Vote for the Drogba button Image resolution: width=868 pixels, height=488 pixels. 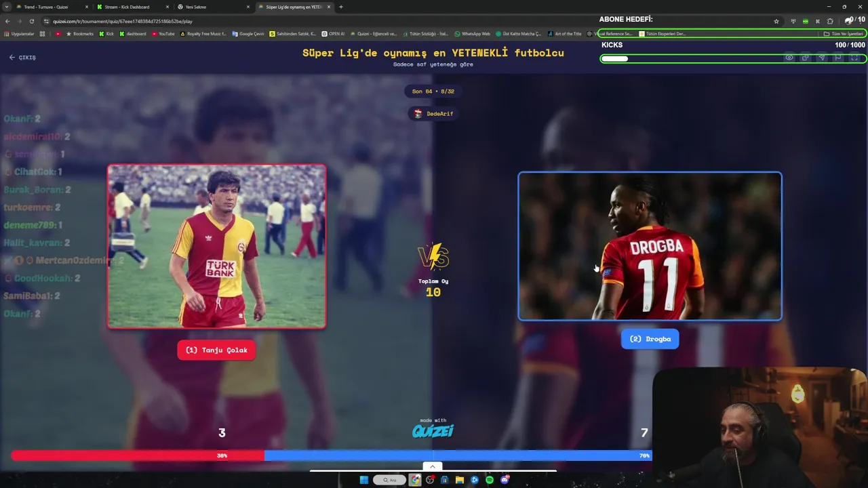[x=650, y=339]
